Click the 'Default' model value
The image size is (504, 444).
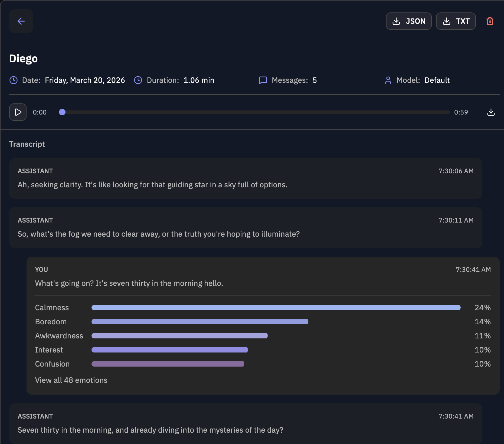tap(437, 80)
